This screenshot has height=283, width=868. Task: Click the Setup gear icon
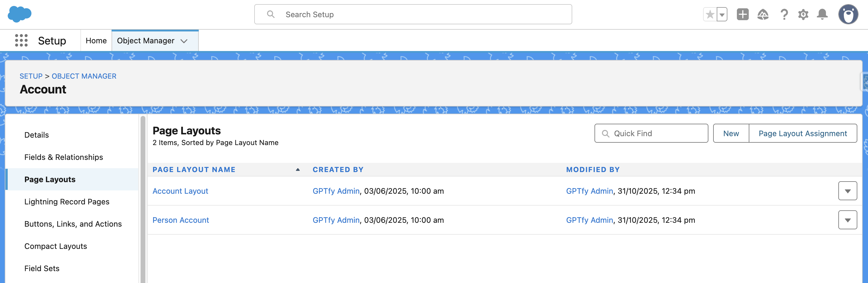[x=803, y=15]
